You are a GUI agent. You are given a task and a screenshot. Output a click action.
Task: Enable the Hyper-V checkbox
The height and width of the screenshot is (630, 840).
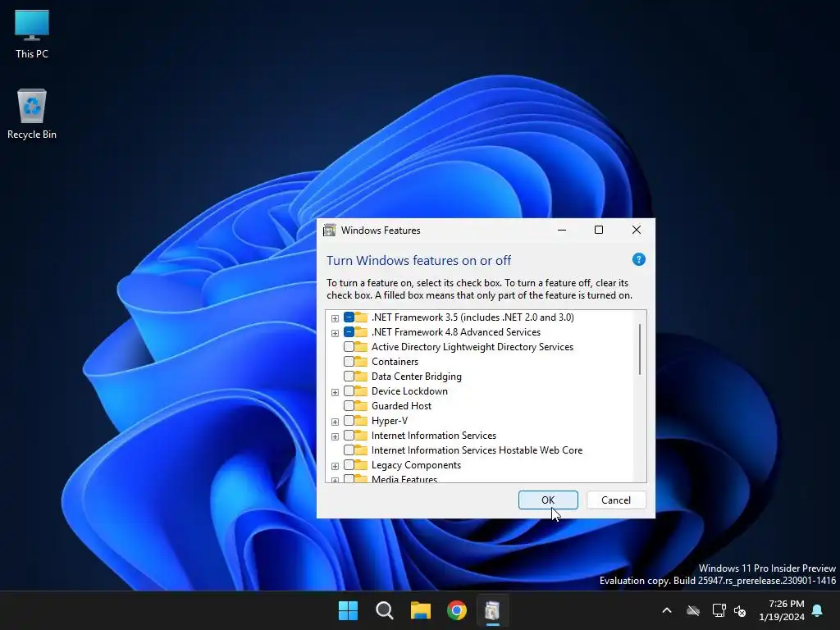pyautogui.click(x=349, y=421)
